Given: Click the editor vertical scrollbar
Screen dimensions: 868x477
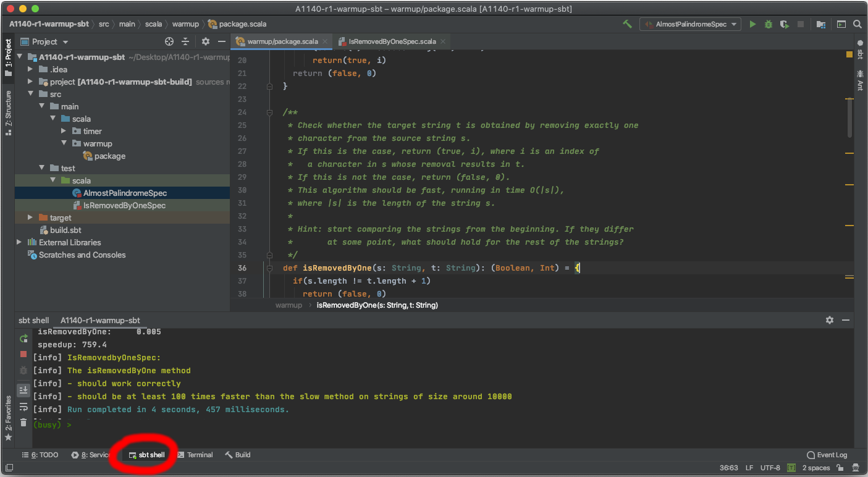Looking at the screenshot, I should 850,117.
